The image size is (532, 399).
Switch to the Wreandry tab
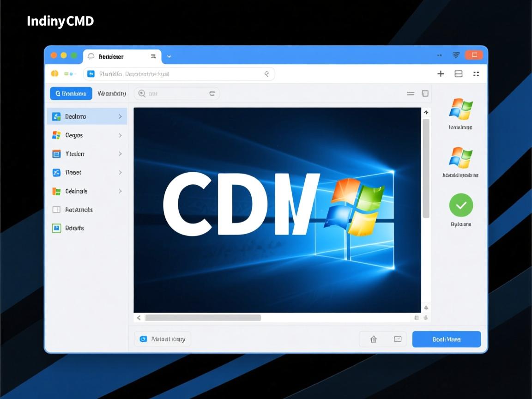point(112,94)
